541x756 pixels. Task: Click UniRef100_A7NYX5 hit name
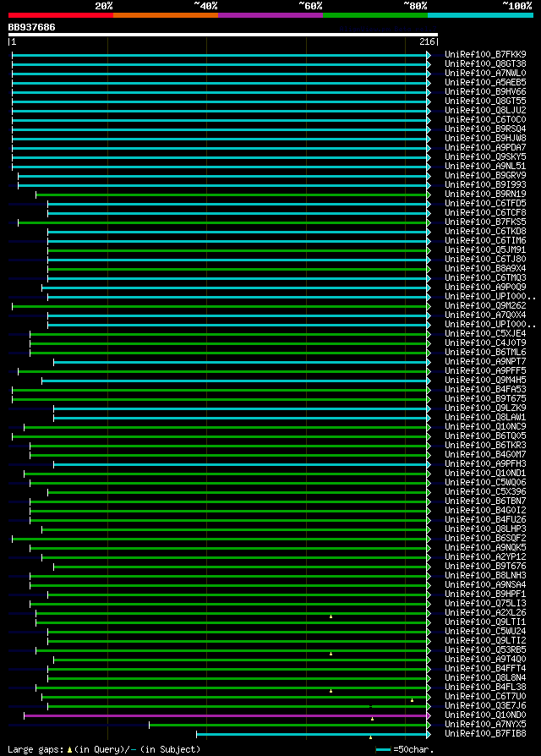(x=485, y=724)
